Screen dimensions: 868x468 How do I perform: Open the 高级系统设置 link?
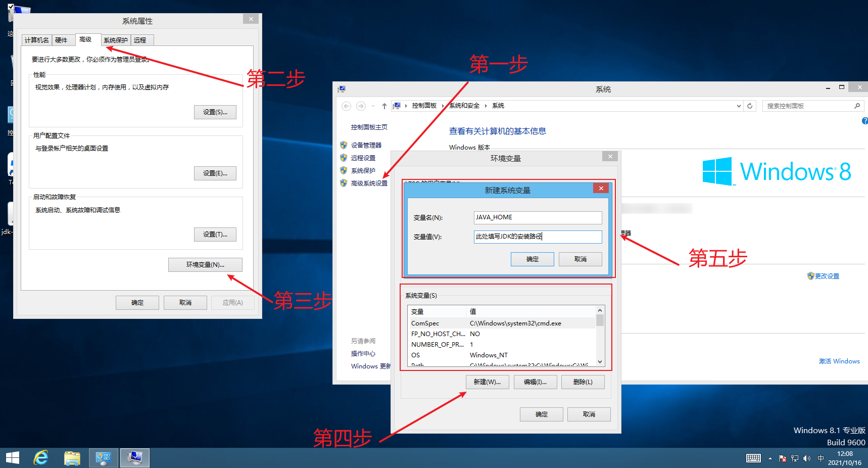pos(369,183)
